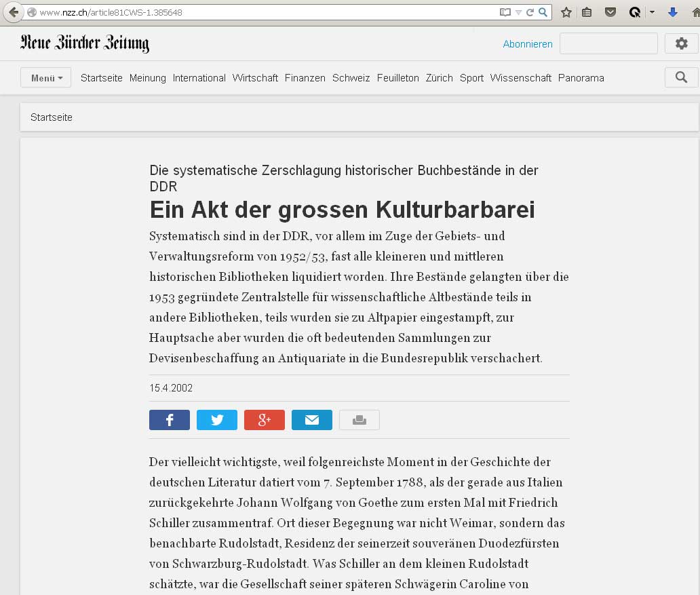This screenshot has width=700, height=595.
Task: Click the input field next to Abonnieren
Action: (x=608, y=43)
